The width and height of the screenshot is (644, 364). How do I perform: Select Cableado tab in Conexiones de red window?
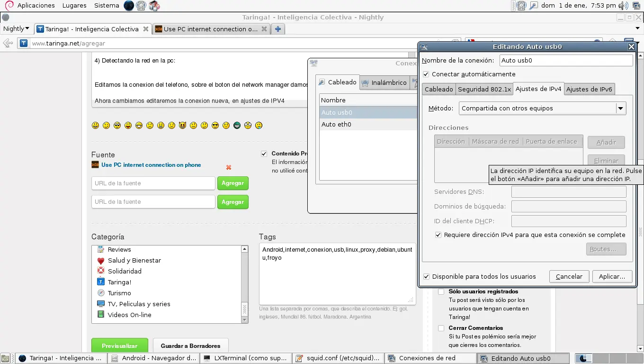[x=338, y=82]
